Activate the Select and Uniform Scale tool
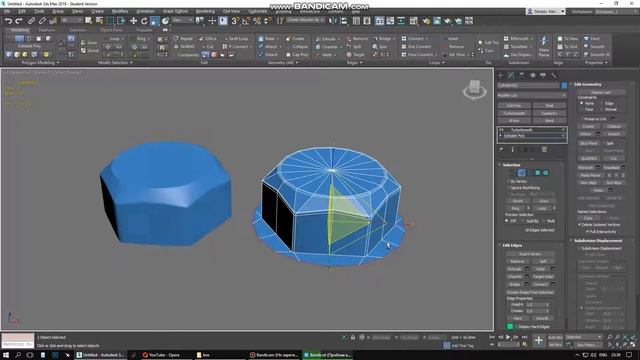Image resolution: width=640 pixels, height=360 pixels. (155, 21)
